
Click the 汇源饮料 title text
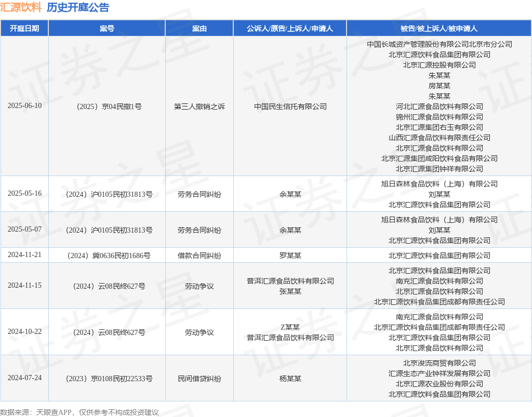(21, 7)
